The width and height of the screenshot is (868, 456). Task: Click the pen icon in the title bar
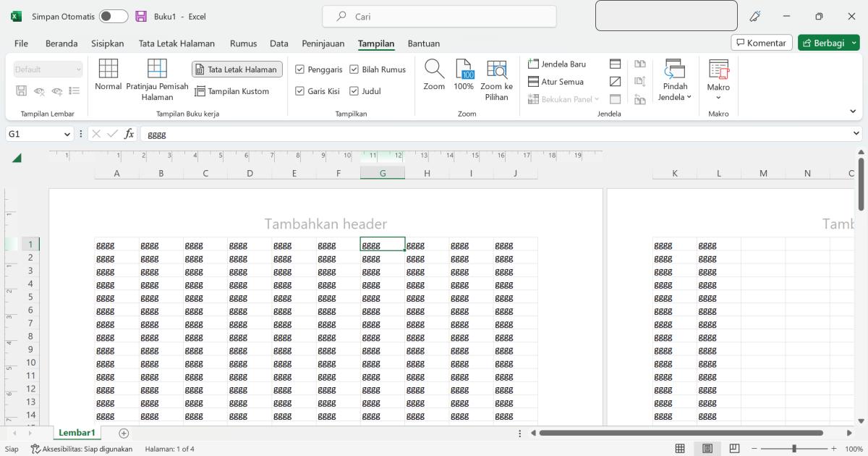click(x=755, y=16)
